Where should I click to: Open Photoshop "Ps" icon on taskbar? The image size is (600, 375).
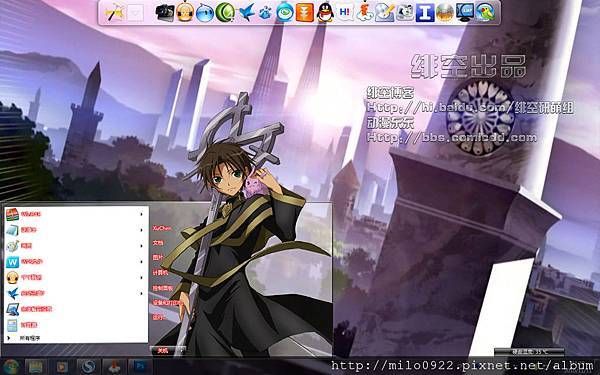click(140, 367)
